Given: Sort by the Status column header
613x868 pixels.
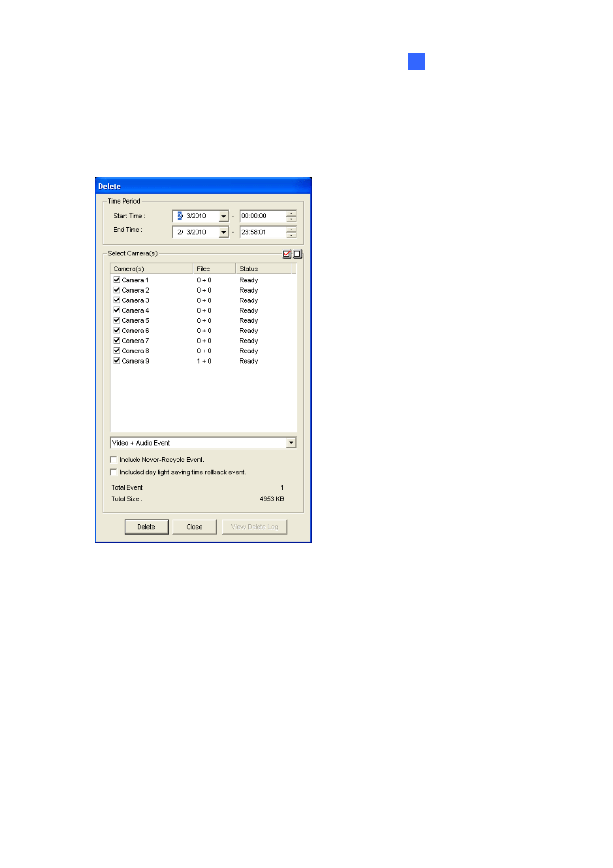Looking at the screenshot, I should [263, 269].
